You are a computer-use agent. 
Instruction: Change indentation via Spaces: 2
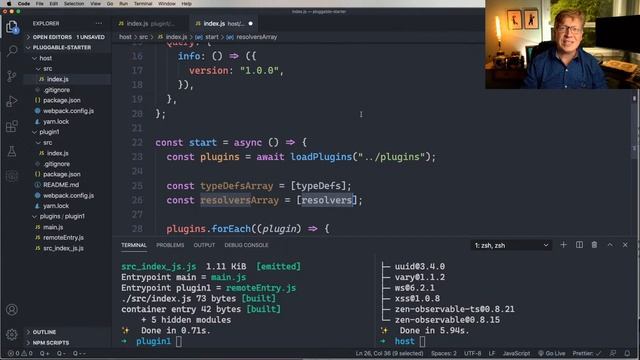(444, 353)
